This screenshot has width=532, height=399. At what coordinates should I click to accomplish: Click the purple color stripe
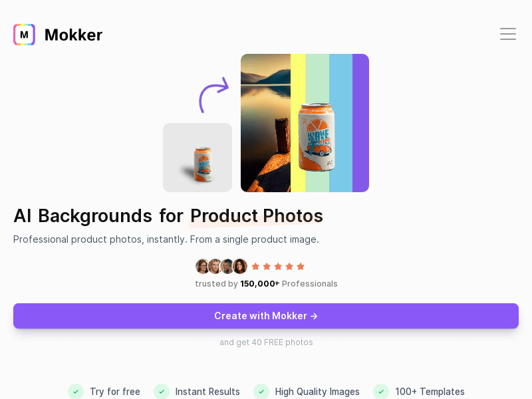click(360, 123)
